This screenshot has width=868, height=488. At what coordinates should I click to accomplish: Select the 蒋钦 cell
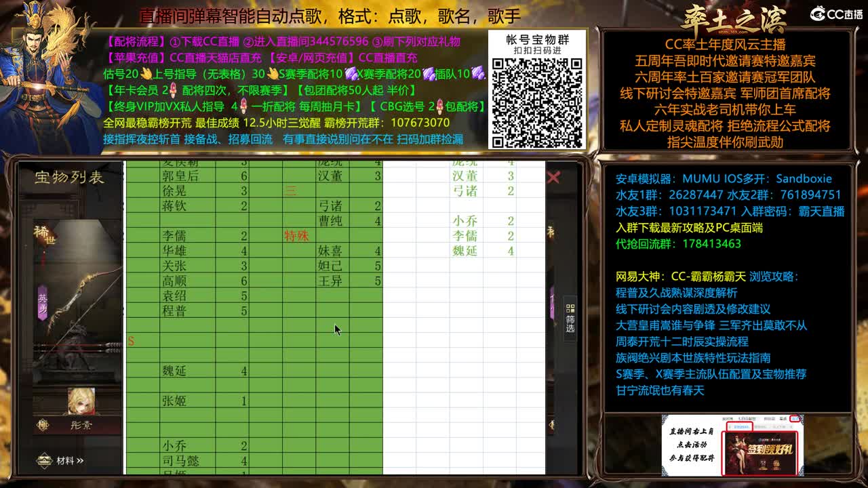click(x=187, y=206)
